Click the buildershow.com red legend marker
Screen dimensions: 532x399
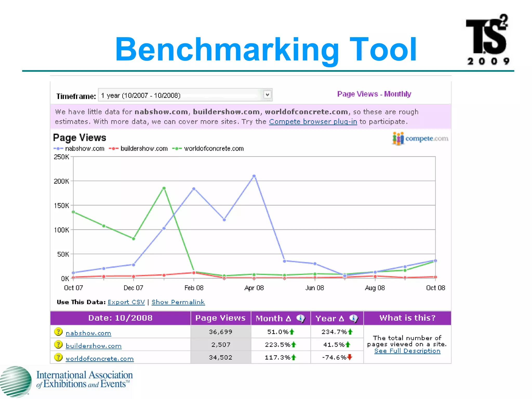(114, 149)
